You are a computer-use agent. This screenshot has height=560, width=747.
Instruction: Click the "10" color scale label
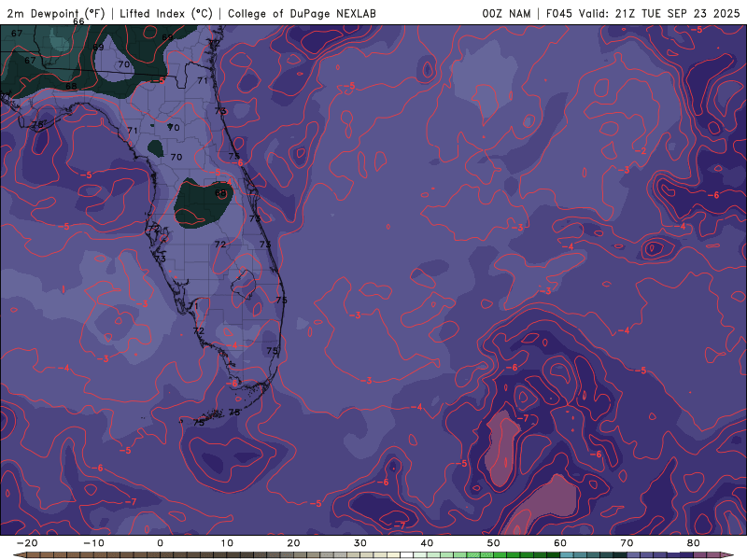(x=227, y=543)
